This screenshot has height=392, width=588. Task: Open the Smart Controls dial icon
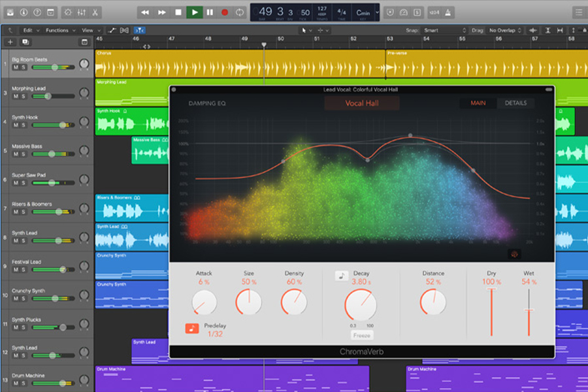[68, 12]
